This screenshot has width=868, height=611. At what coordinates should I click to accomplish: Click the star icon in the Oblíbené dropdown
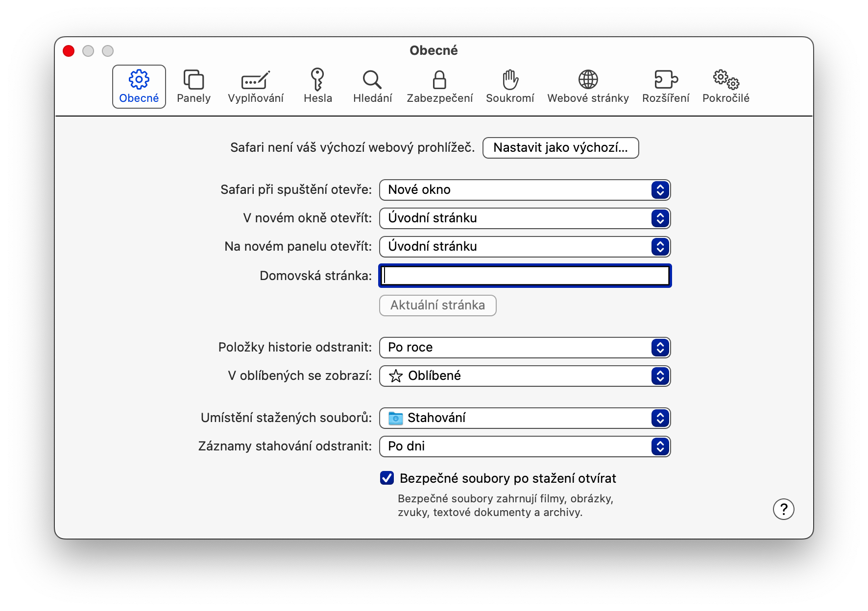pos(395,376)
